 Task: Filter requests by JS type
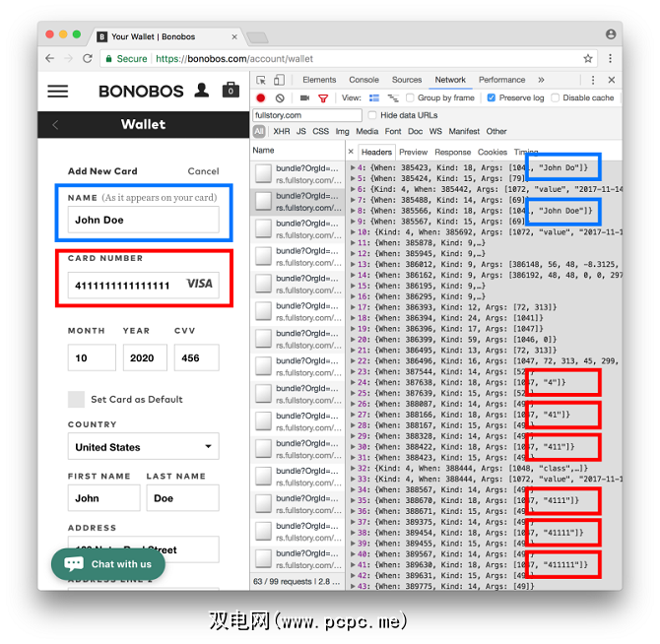tap(301, 132)
